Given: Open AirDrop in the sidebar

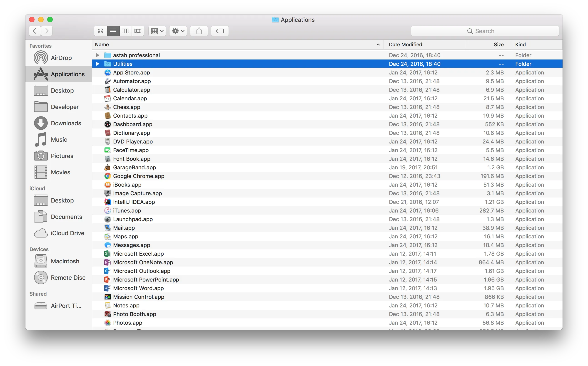Looking at the screenshot, I should coord(61,58).
